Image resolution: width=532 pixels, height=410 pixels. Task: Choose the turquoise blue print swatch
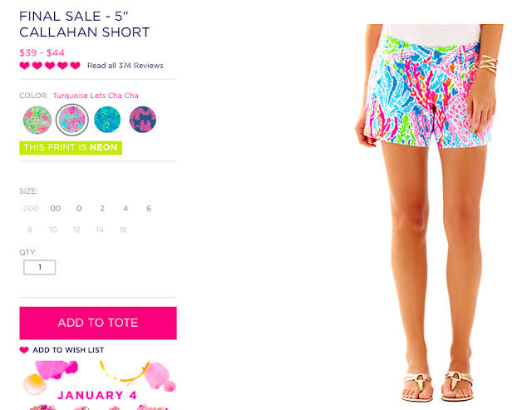pos(107,120)
